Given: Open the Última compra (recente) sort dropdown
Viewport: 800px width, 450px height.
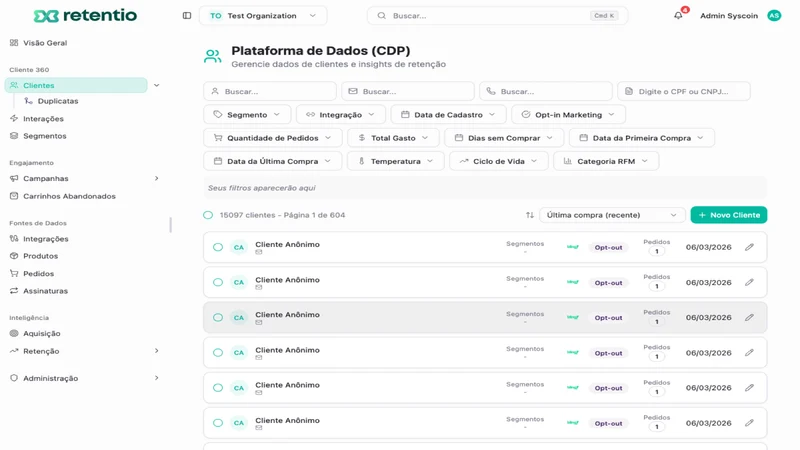Looking at the screenshot, I should pyautogui.click(x=612, y=215).
